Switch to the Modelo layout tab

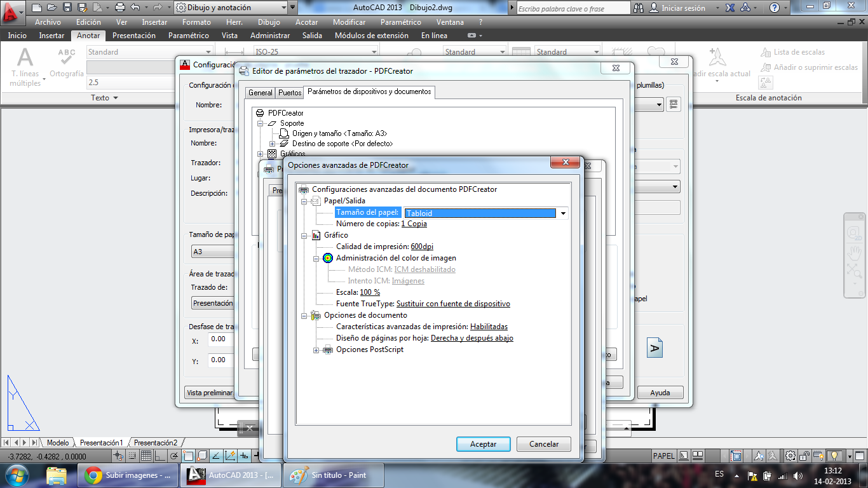pos(58,443)
